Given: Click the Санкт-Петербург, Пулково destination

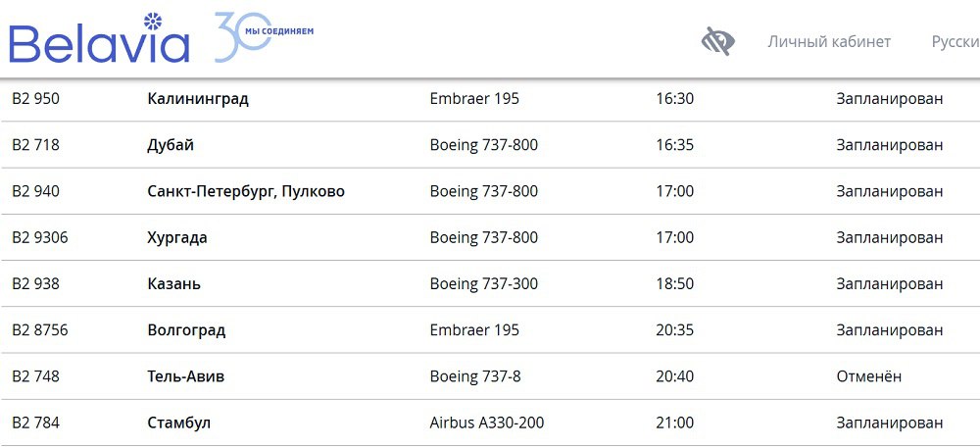Looking at the screenshot, I should [245, 191].
